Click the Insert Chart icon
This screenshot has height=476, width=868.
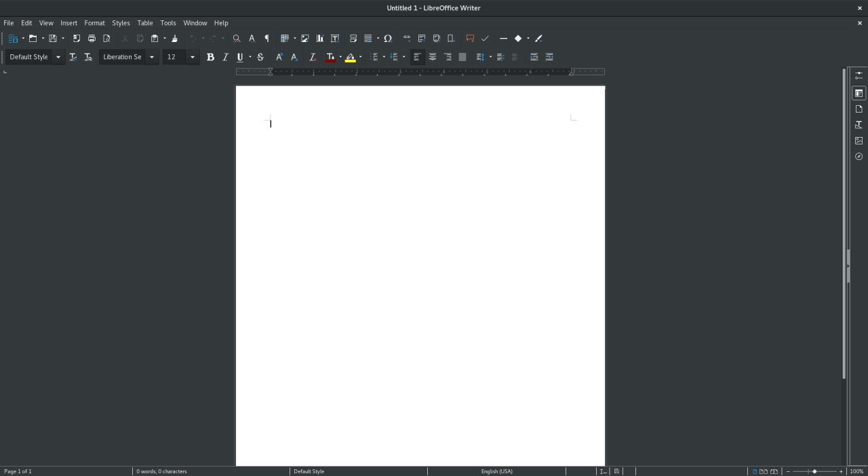320,39
